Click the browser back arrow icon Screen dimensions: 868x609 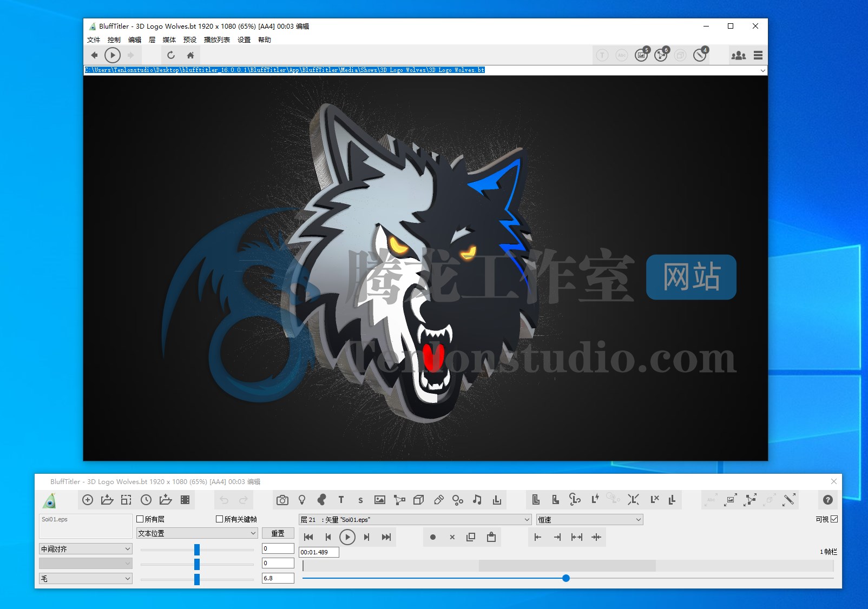click(x=94, y=55)
